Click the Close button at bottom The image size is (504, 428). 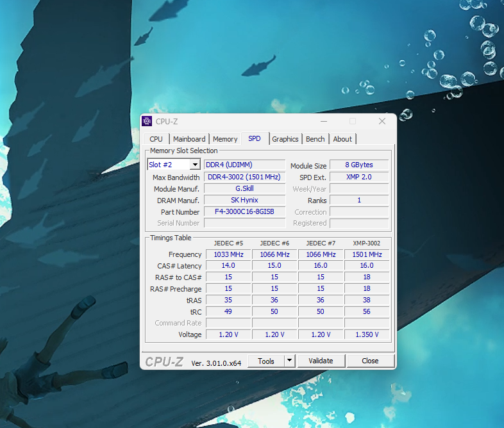pyautogui.click(x=370, y=361)
